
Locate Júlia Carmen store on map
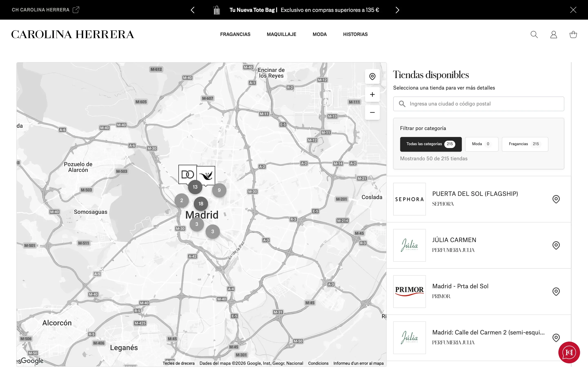tap(556, 245)
